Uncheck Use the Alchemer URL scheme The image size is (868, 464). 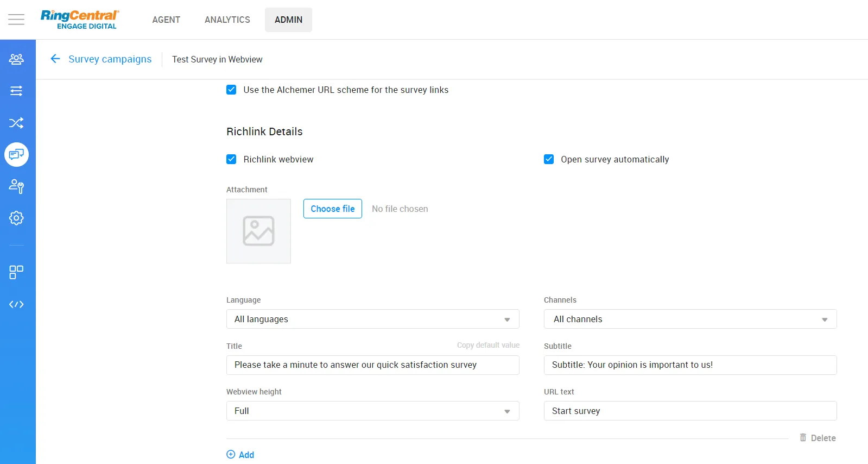coord(231,90)
